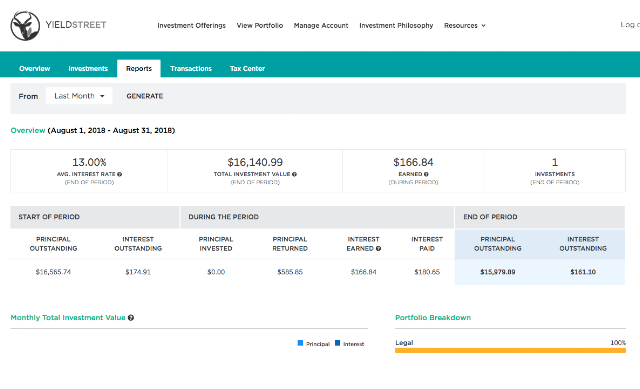Click the GENERATE button
Viewport: 640px width, 389px height.
145,96
